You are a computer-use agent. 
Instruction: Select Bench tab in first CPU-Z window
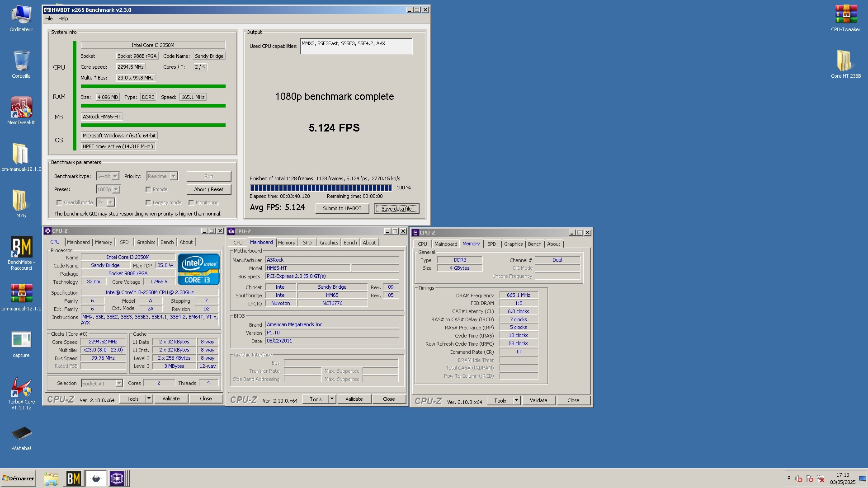click(x=167, y=242)
